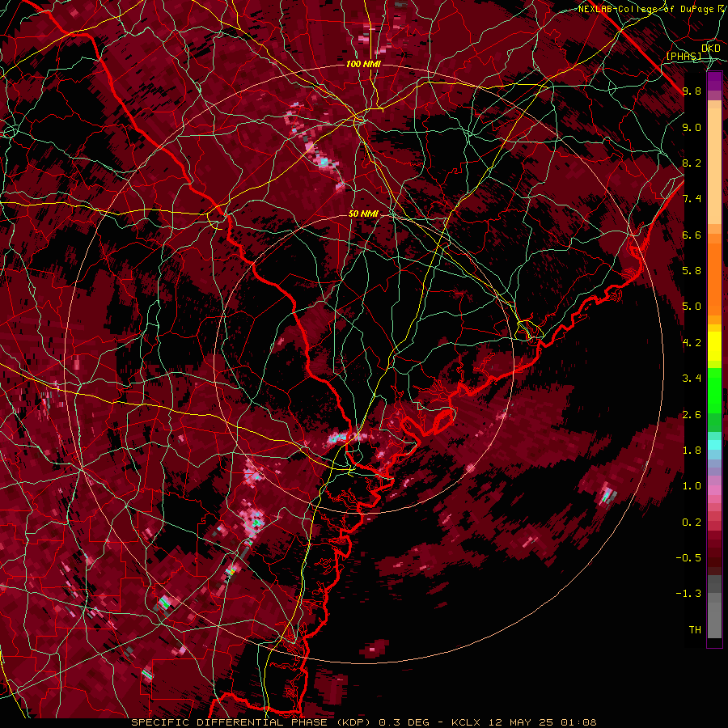Screen dimensions: 728x728
Task: Click the 1.8 scale label
Action: pyautogui.click(x=692, y=451)
